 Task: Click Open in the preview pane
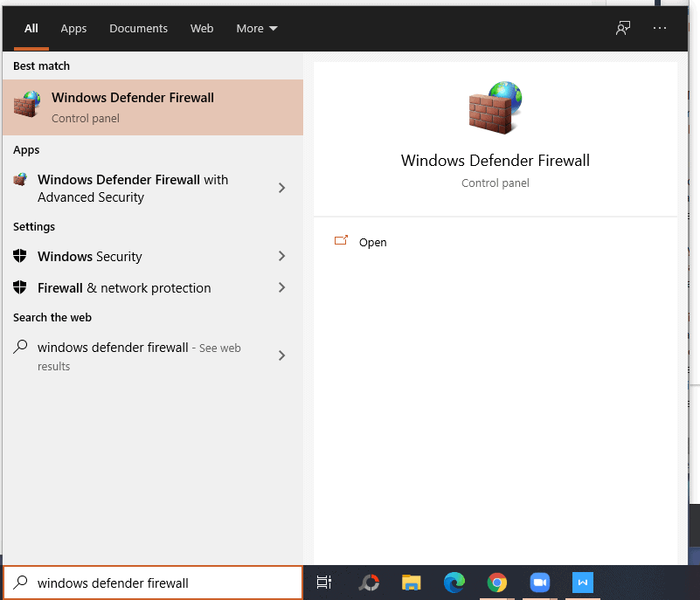point(372,243)
